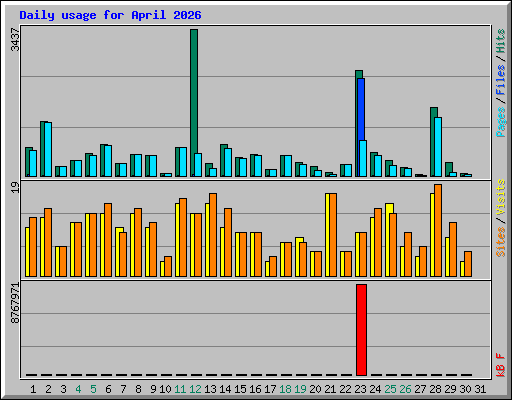Click day label 29 on the axis
The height and width of the screenshot is (400, 512).
(450, 389)
